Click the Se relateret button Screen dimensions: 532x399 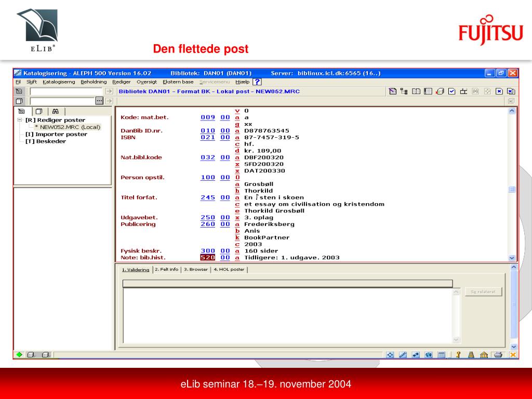click(x=483, y=291)
